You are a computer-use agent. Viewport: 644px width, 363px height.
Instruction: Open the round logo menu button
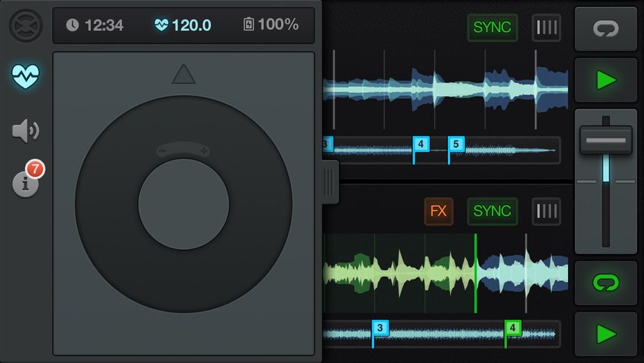click(26, 26)
